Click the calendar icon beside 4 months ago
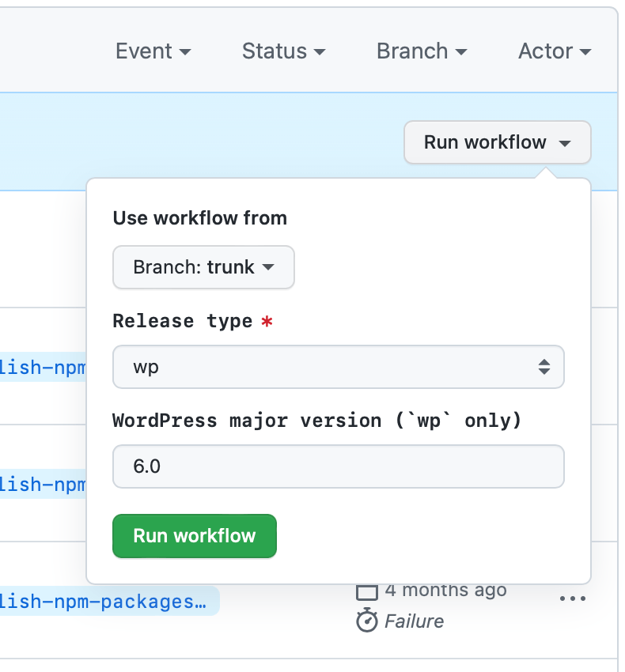Screen dimensions: 625x672 369,590
